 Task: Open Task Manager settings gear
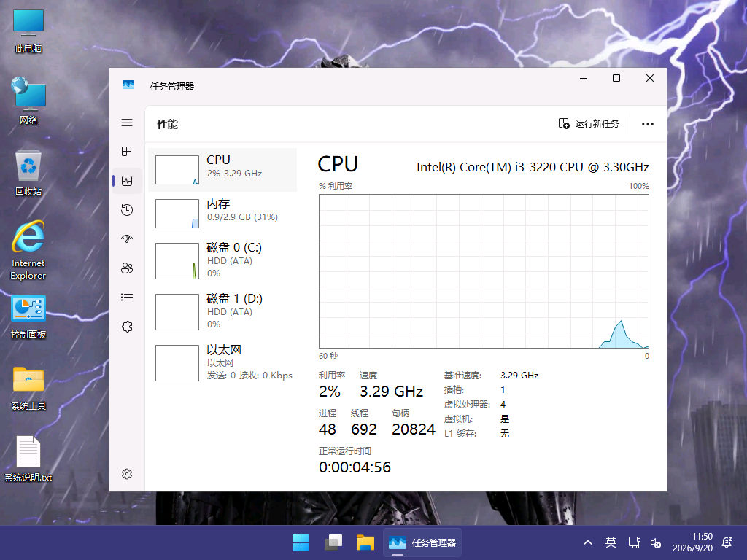click(x=127, y=474)
